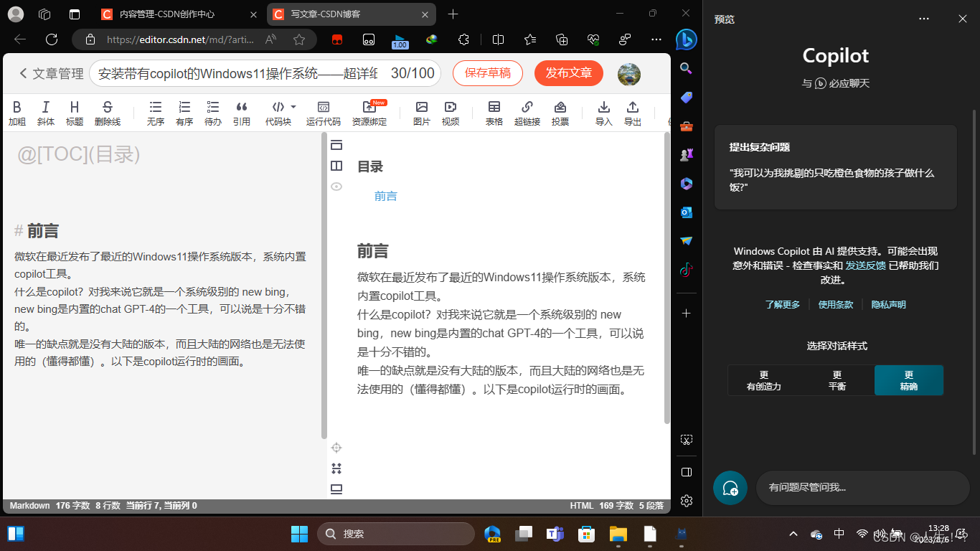Open Edge workspaces icon
The width and height of the screenshot is (980, 551).
[x=44, y=14]
